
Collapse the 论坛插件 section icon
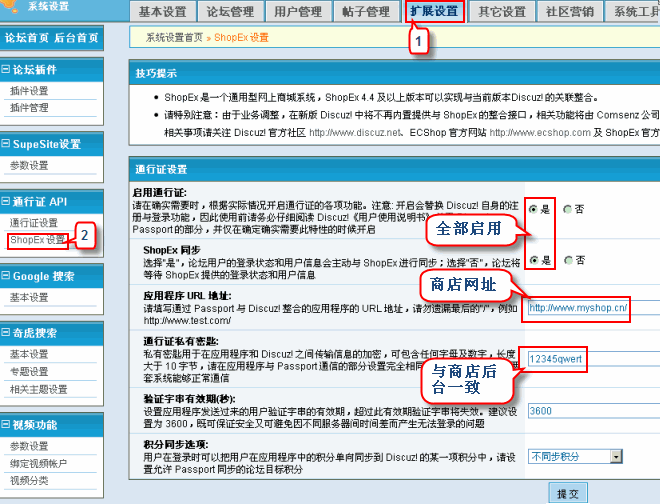(6, 71)
